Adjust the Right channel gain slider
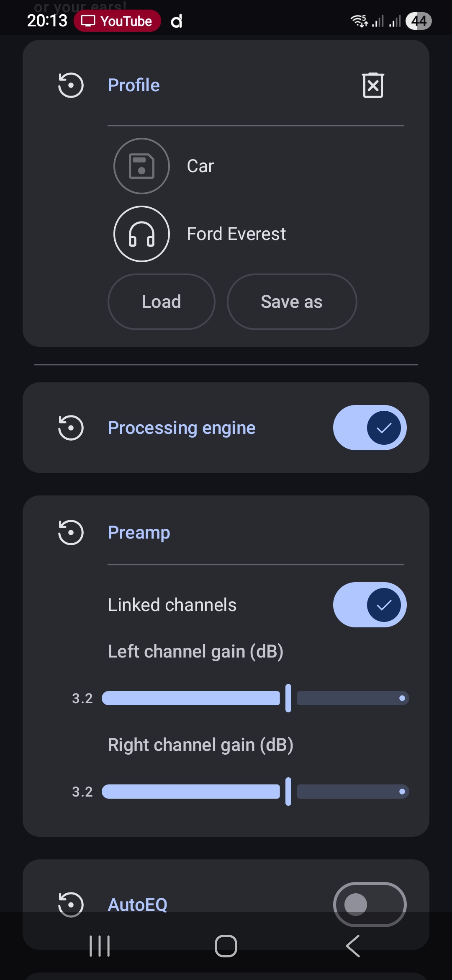The image size is (452, 980). pyautogui.click(x=288, y=792)
